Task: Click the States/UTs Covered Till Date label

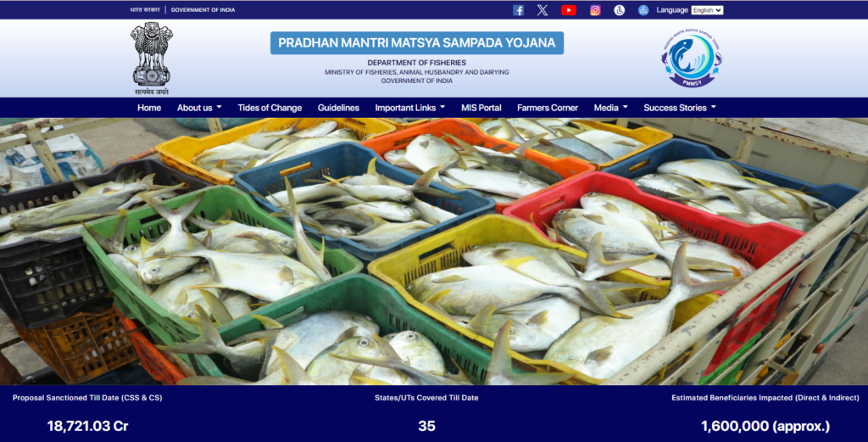Action: tap(426, 398)
